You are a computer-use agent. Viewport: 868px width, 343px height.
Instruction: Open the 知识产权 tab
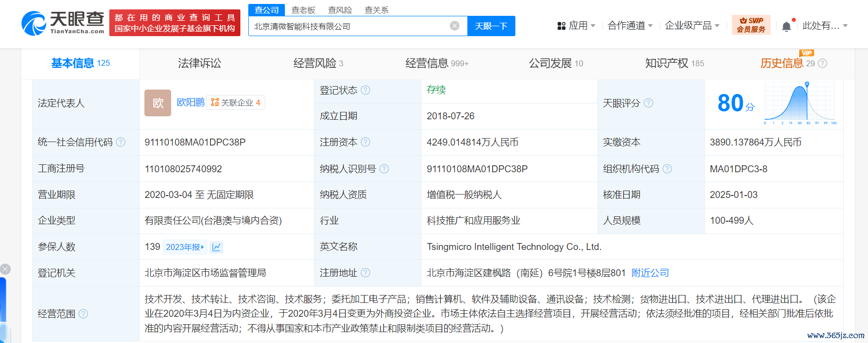(x=674, y=63)
